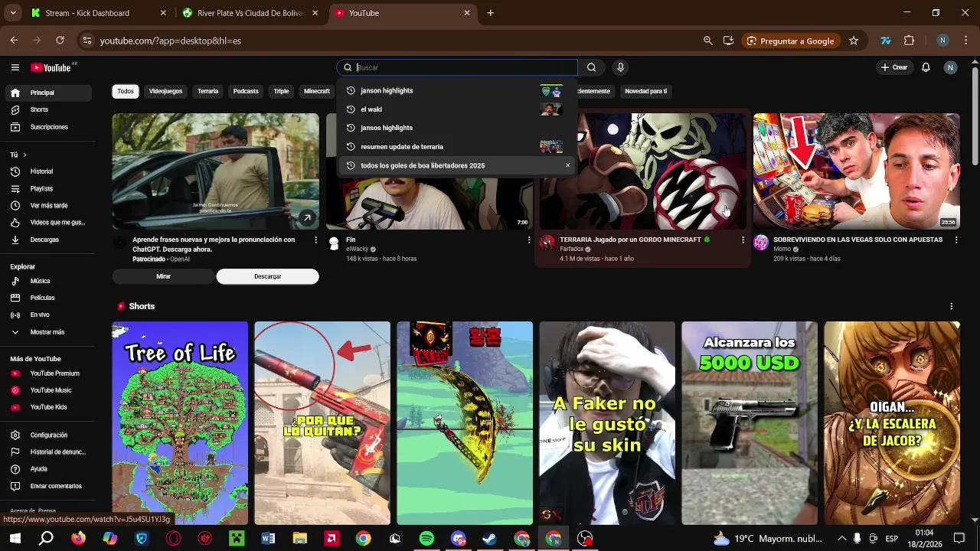Open the YouTube hamburger guide menu
Image resolution: width=980 pixels, height=551 pixels.
point(15,67)
